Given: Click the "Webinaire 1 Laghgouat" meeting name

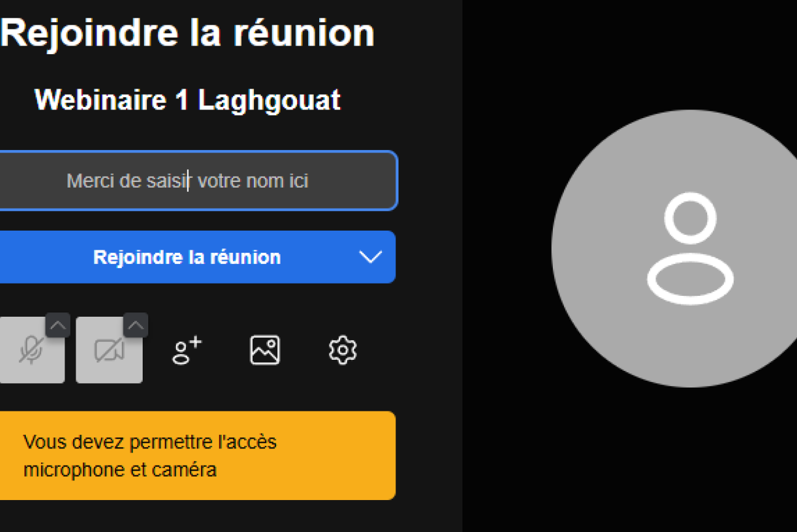Looking at the screenshot, I should [188, 100].
